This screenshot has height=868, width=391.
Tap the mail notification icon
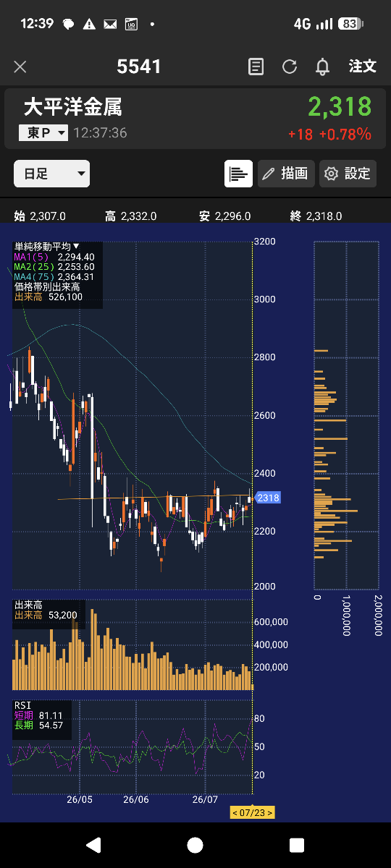(x=110, y=24)
